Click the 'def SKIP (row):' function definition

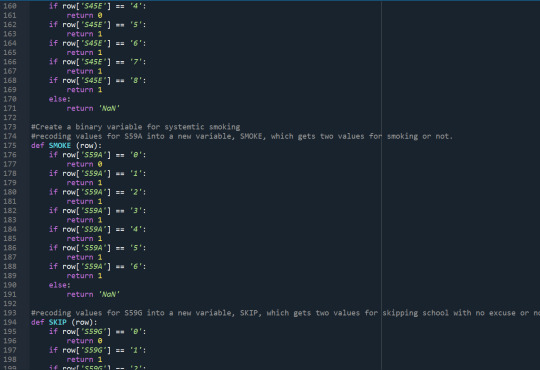point(64,322)
